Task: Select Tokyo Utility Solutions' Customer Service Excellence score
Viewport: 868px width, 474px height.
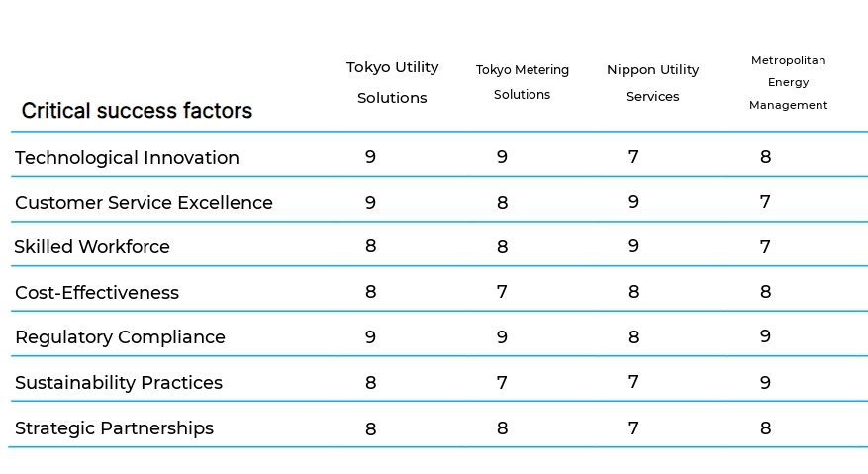Action: pos(370,202)
